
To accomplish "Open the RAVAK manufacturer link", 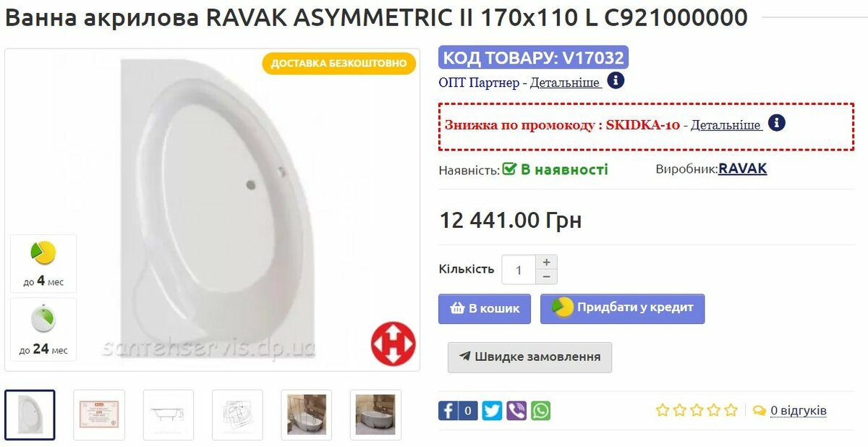I will [x=742, y=169].
